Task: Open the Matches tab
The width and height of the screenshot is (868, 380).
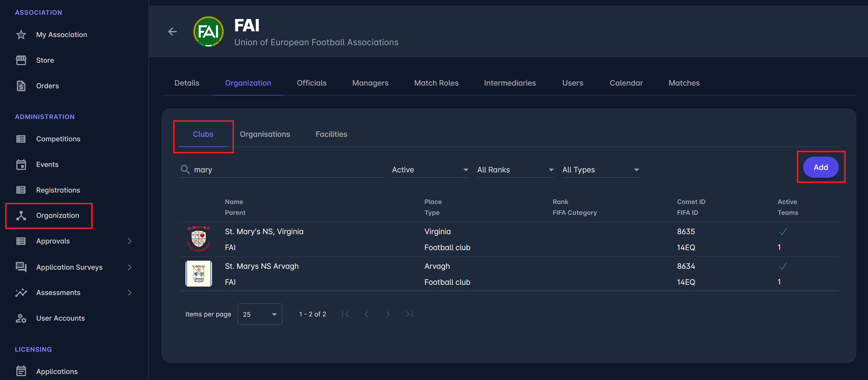Action: (x=684, y=83)
